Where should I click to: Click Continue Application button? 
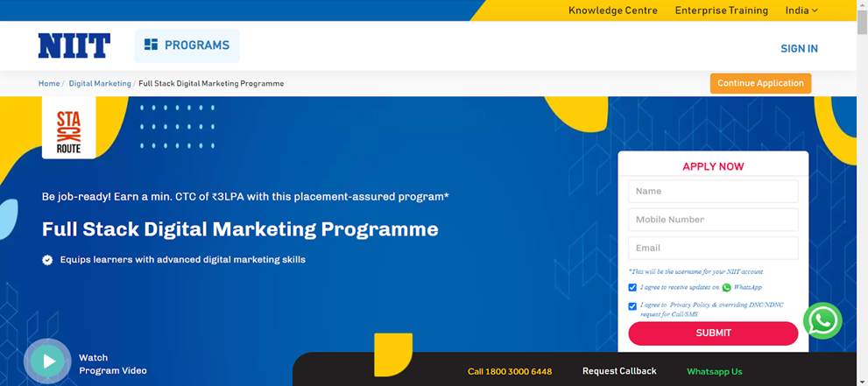point(760,83)
